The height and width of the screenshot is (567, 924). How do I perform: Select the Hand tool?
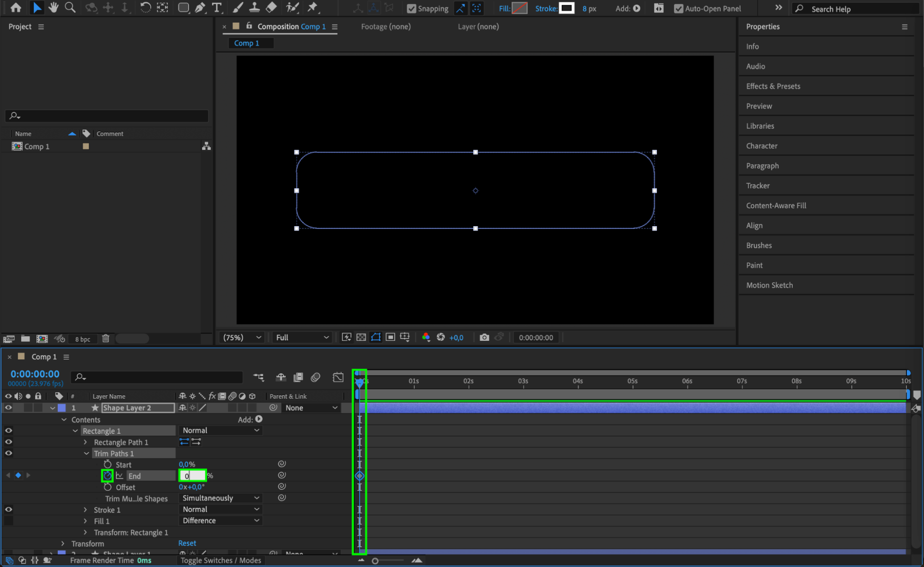click(54, 7)
